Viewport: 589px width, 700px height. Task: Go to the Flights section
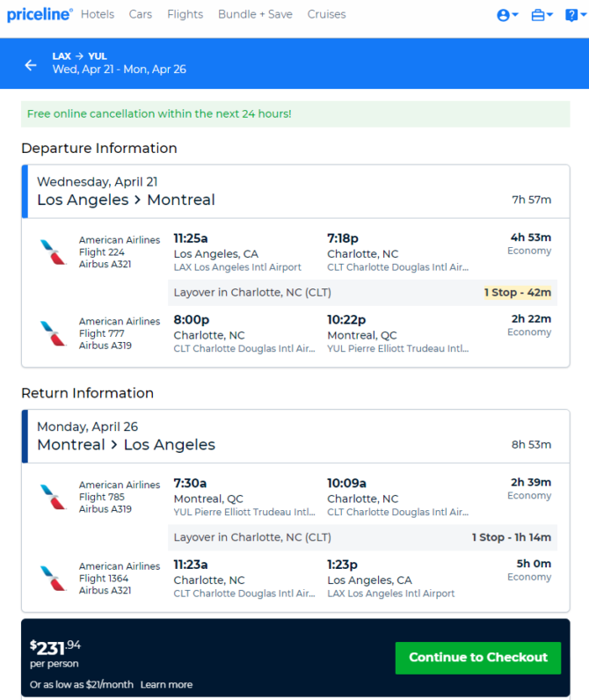click(185, 14)
